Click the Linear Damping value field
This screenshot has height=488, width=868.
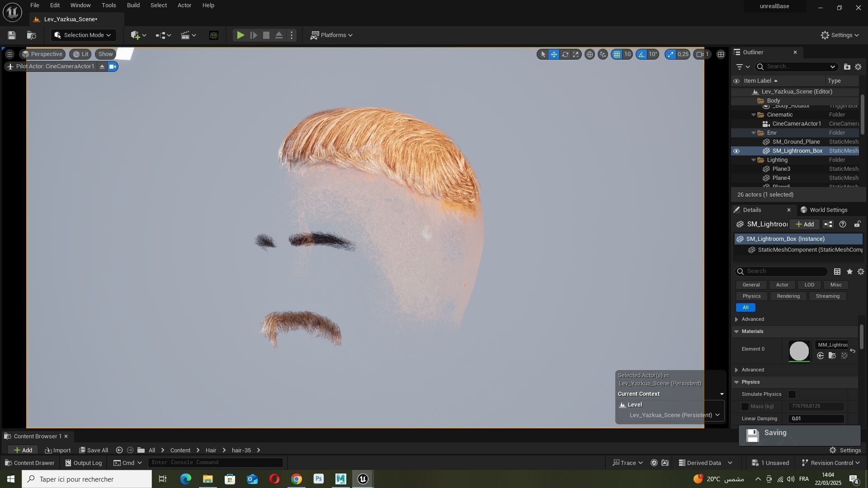816,419
